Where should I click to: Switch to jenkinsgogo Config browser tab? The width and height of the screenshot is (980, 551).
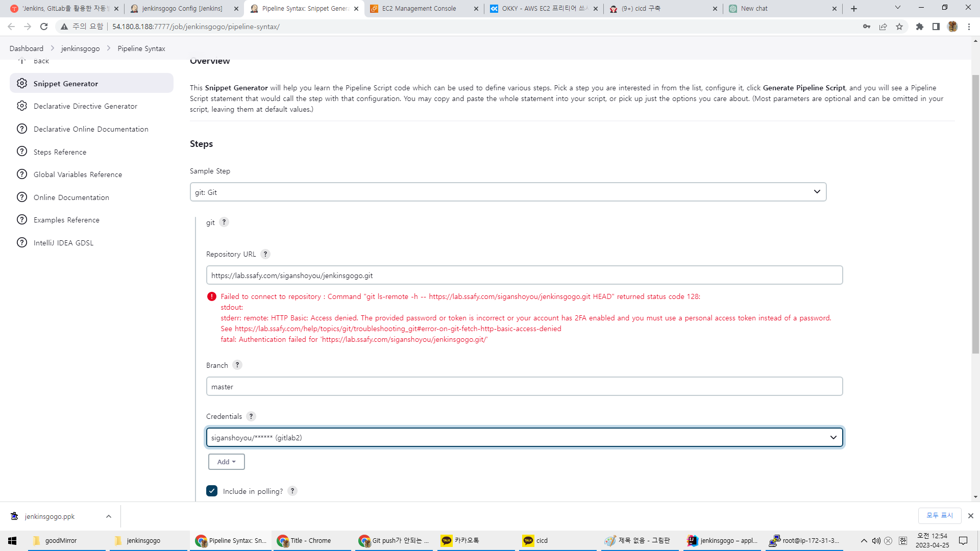click(182, 9)
